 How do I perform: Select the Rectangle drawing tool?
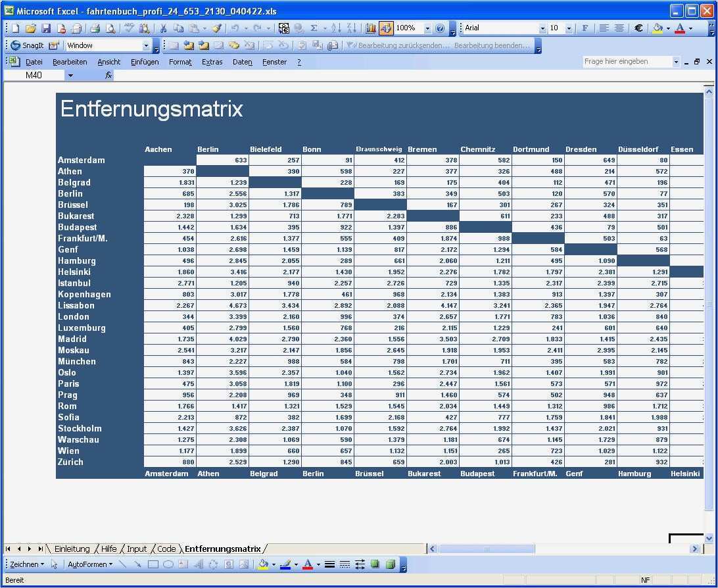pos(153,564)
